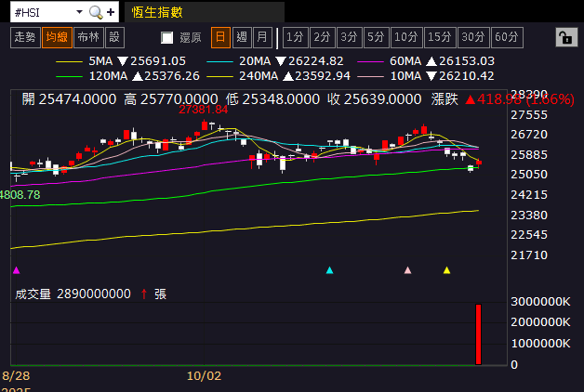Select the 均線 moving average tab
The image size is (584, 392).
[x=57, y=37]
